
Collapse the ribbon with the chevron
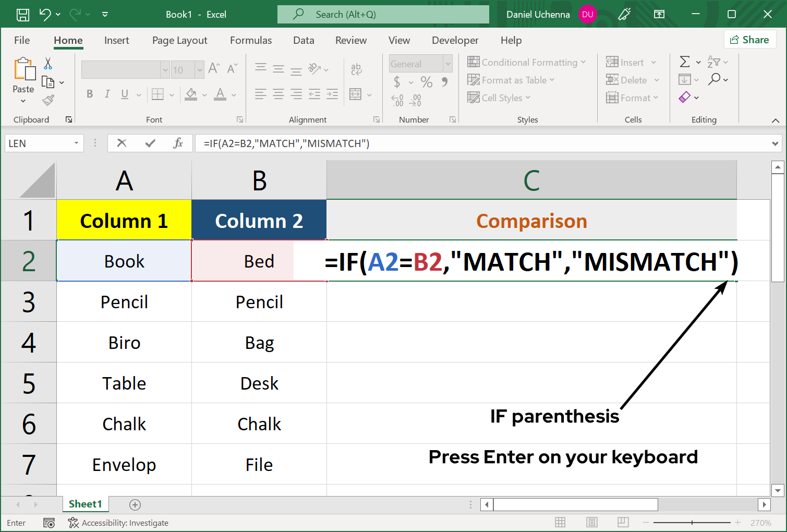(x=776, y=120)
